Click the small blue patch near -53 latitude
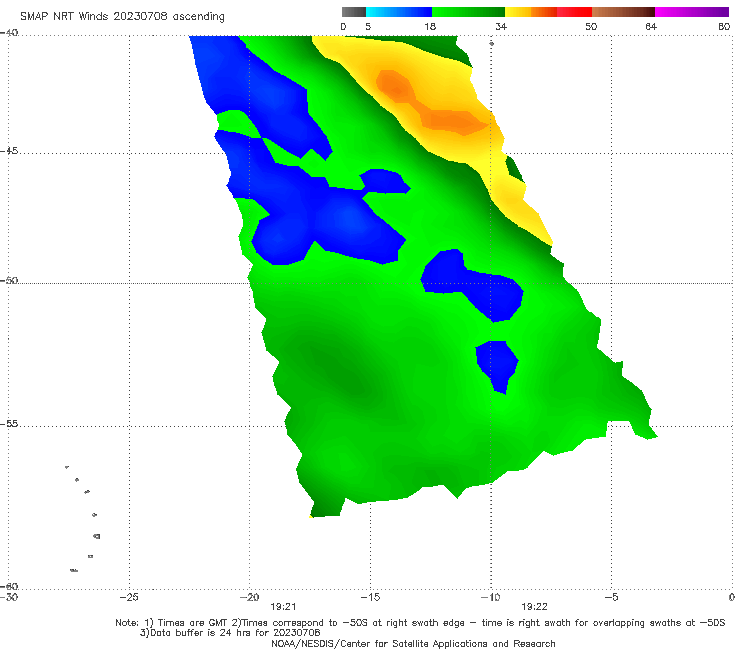 click(x=497, y=366)
